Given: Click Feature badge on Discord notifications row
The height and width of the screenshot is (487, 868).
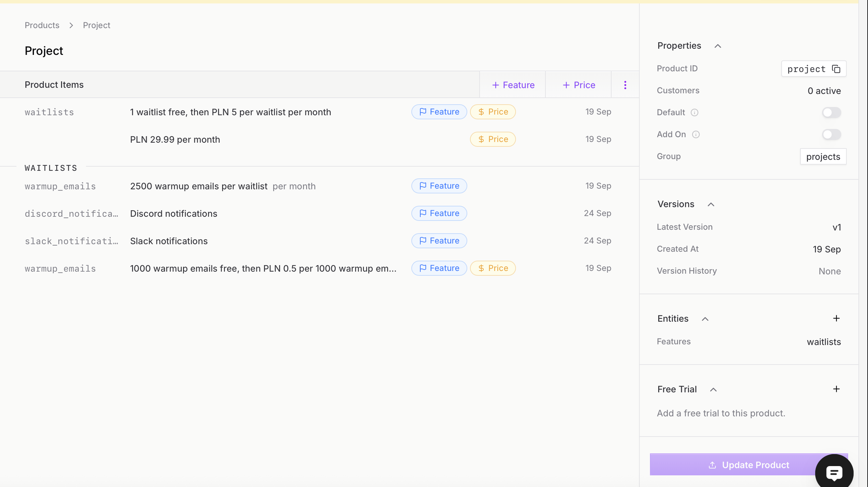Looking at the screenshot, I should (439, 213).
